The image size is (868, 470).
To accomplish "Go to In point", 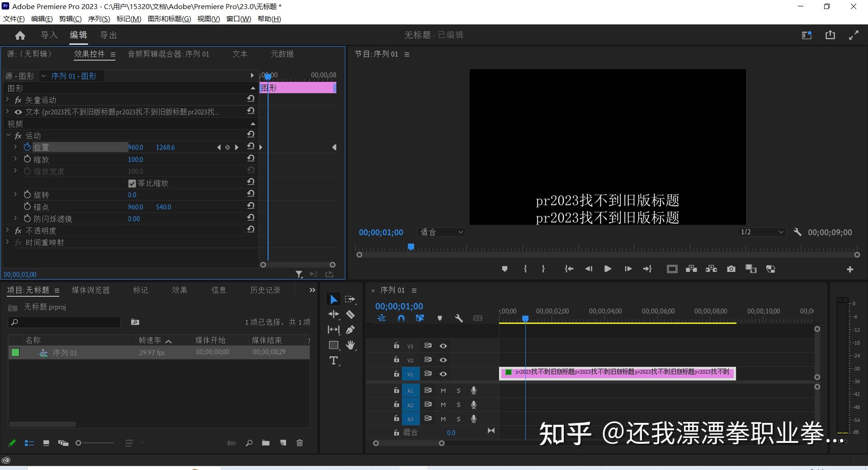I will click(x=569, y=269).
